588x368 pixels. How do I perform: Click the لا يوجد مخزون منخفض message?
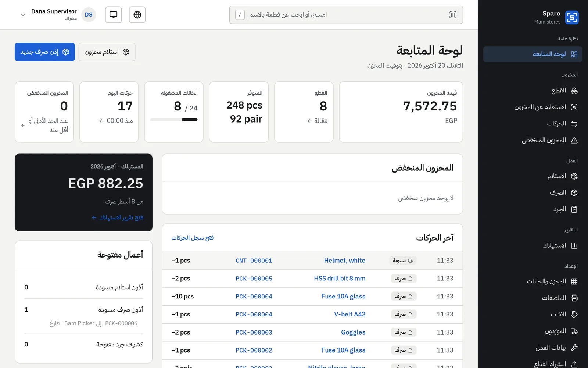tap(426, 198)
